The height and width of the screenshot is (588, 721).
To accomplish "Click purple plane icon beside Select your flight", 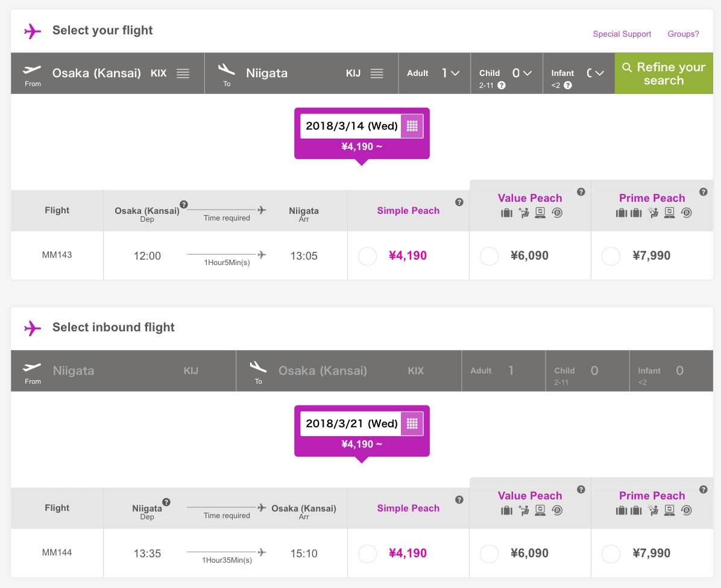I will pyautogui.click(x=32, y=31).
